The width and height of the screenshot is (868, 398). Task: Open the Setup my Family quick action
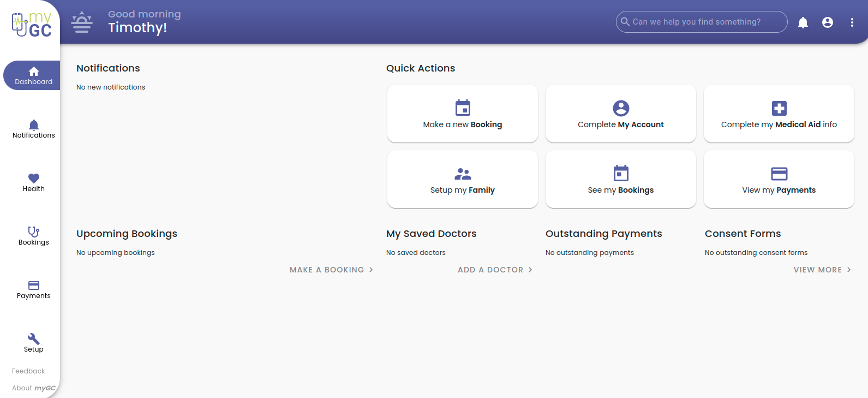click(x=462, y=179)
